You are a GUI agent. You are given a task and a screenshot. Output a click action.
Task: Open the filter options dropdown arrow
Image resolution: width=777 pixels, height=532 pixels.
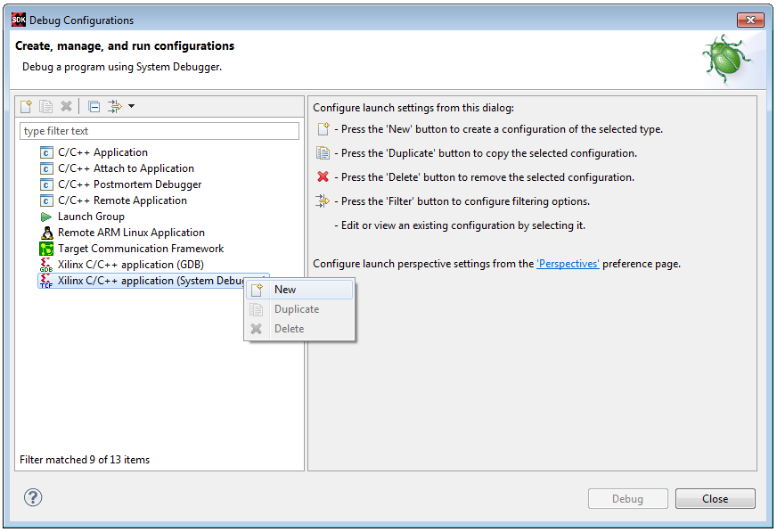(x=131, y=106)
